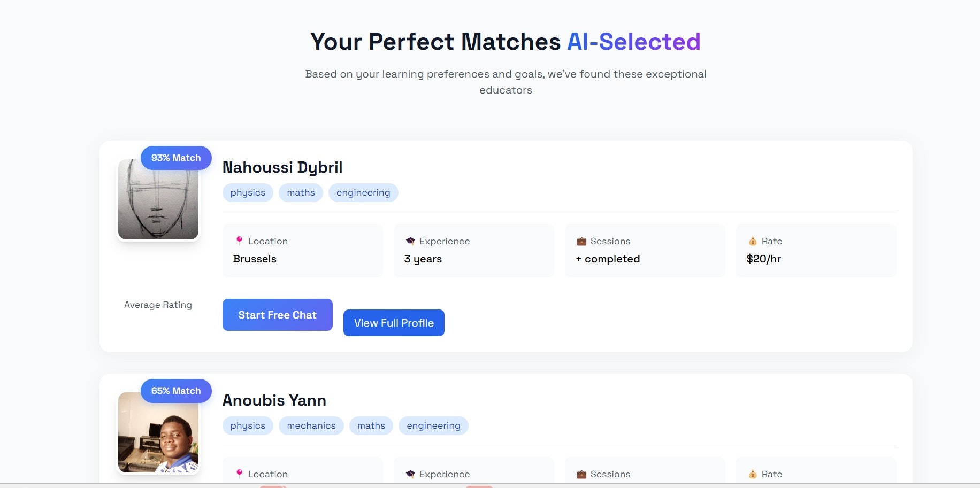Click the Location pin icon in Anoubis Yann's card
This screenshot has height=488, width=980.
coord(239,474)
